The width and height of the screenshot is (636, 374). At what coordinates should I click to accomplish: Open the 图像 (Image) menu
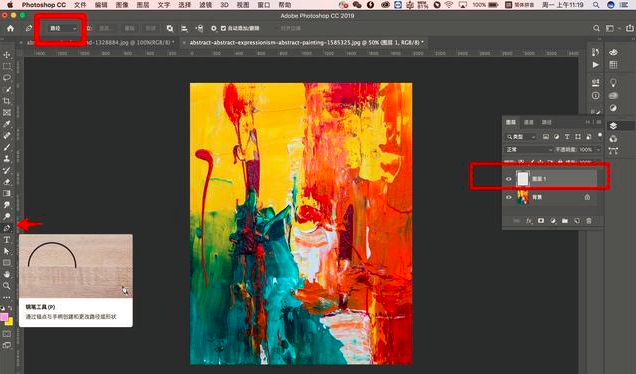[x=122, y=5]
